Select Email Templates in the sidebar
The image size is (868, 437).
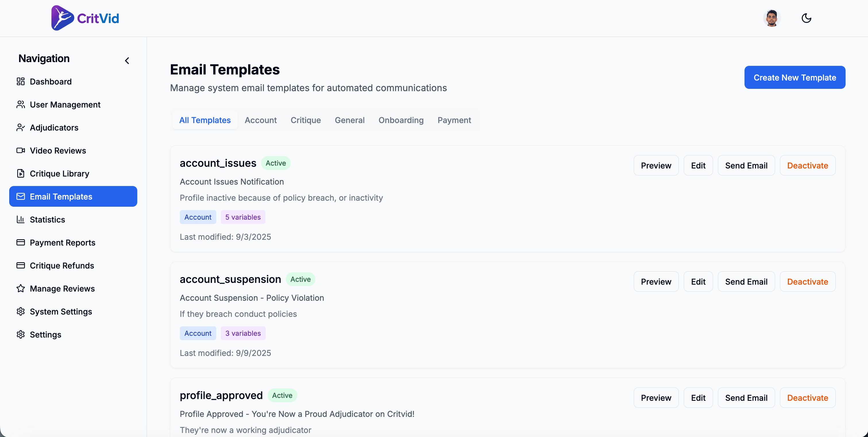coord(73,196)
